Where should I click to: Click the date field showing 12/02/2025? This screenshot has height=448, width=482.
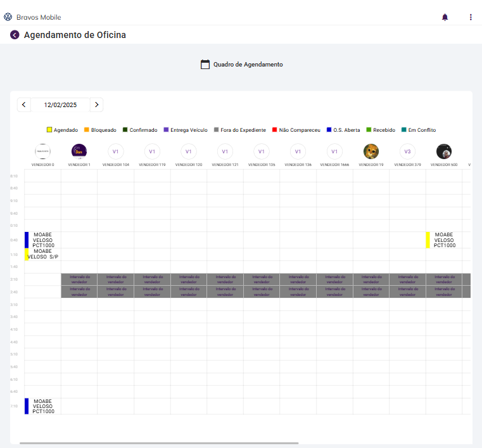pyautogui.click(x=60, y=105)
